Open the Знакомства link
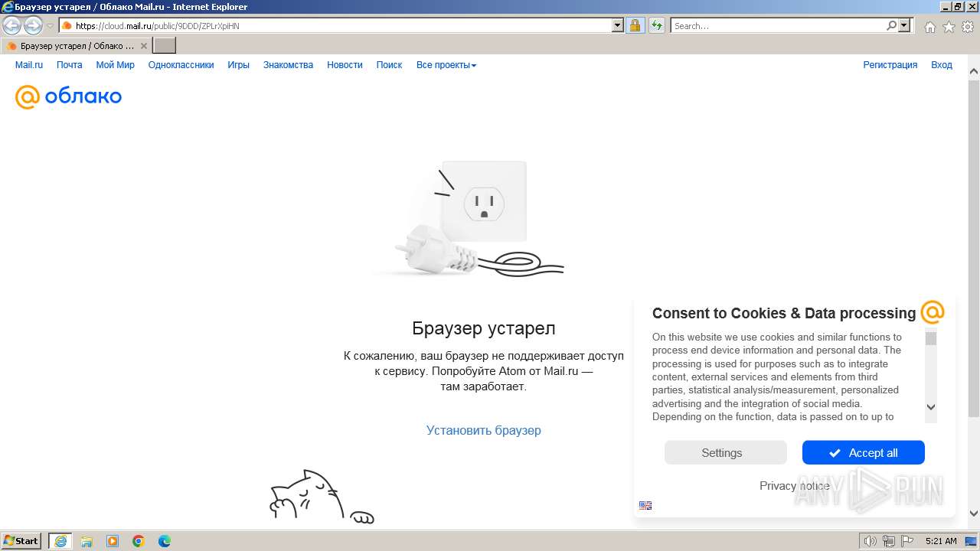 pos(288,65)
